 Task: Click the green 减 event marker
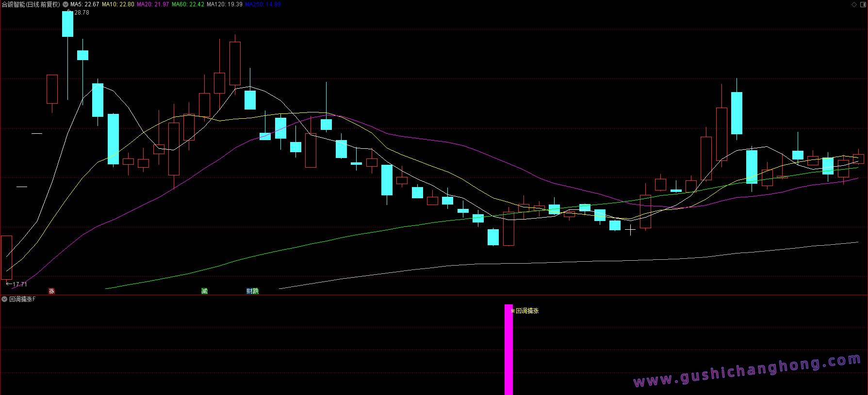click(204, 291)
